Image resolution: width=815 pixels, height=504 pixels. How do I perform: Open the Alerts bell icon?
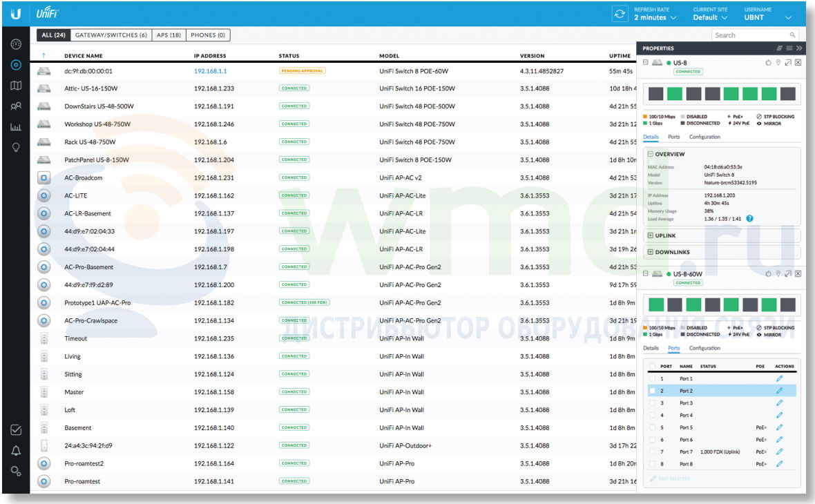tap(16, 450)
